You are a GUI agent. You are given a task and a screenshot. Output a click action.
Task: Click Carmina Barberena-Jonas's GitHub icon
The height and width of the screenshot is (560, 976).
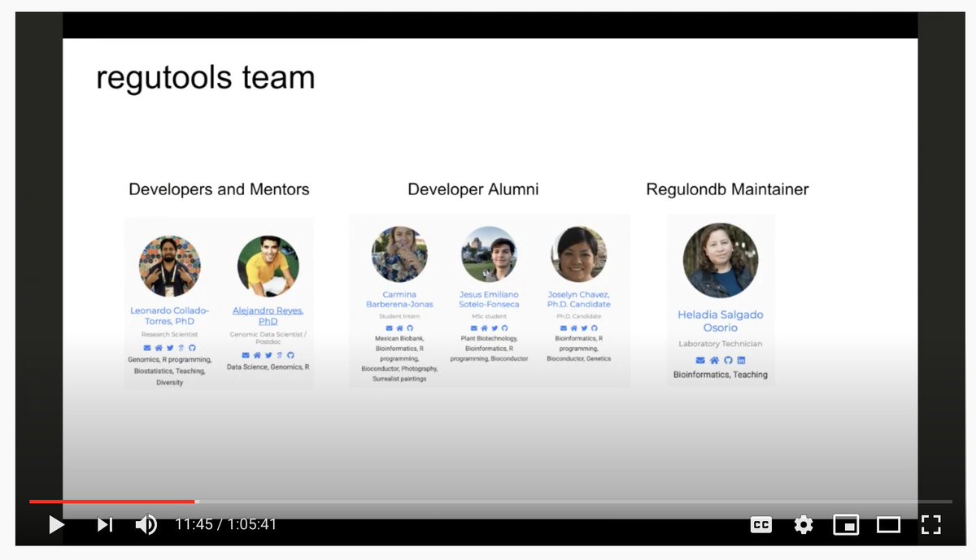(410, 328)
